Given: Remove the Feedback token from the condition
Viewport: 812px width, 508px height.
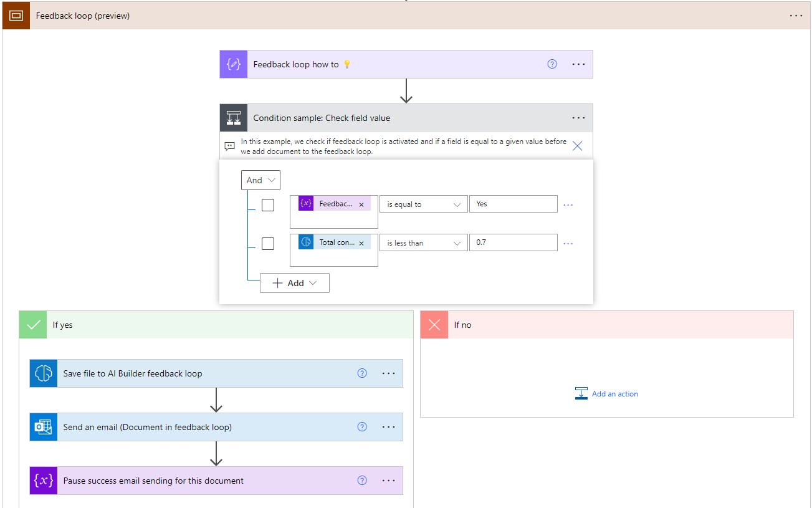Looking at the screenshot, I should coord(361,203).
